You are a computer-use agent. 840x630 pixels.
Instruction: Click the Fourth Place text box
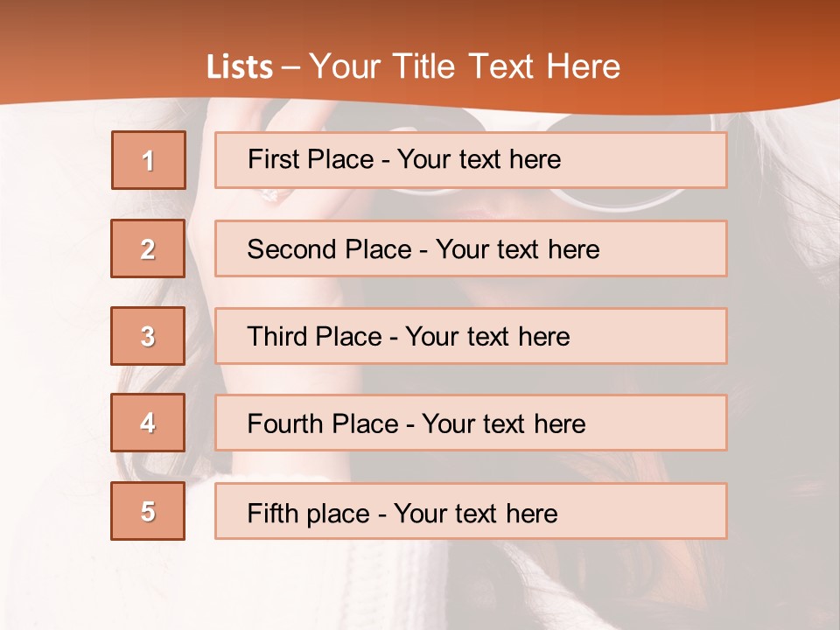[471, 423]
